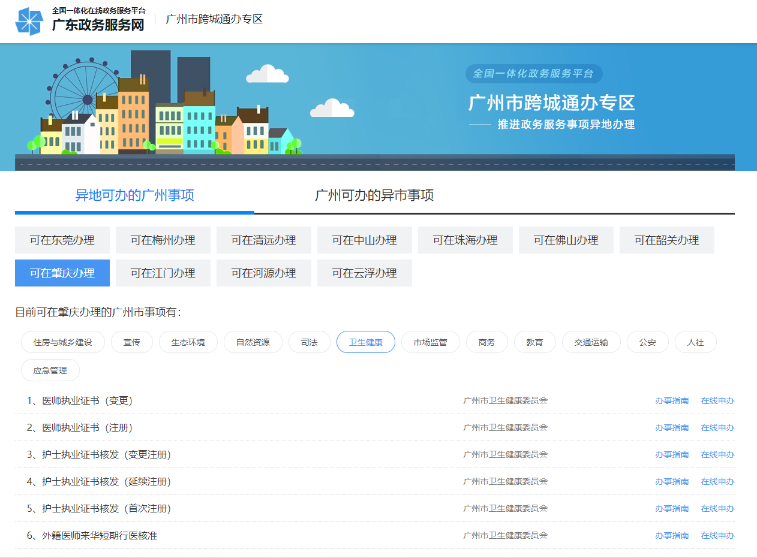Choose 可在梅州办理 option

coord(163,240)
